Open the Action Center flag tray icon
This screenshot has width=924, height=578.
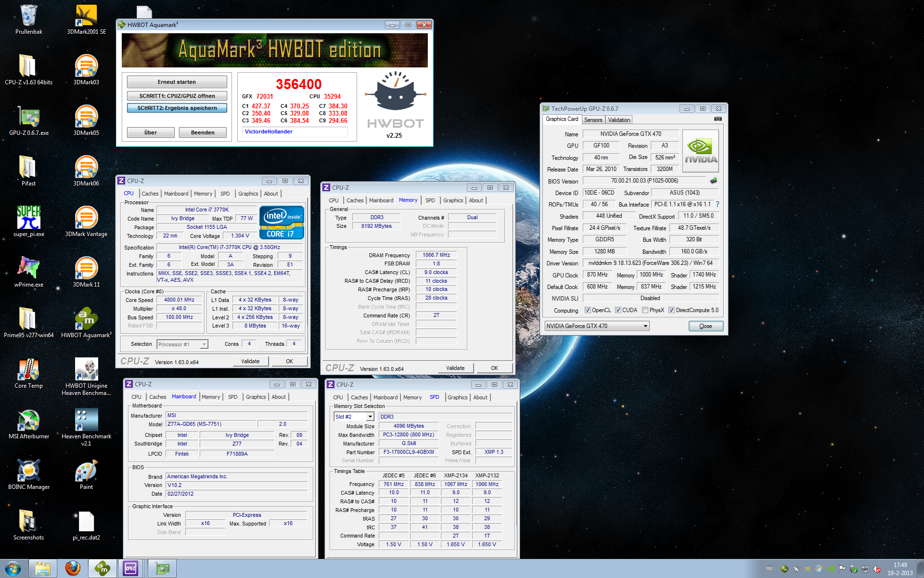841,569
